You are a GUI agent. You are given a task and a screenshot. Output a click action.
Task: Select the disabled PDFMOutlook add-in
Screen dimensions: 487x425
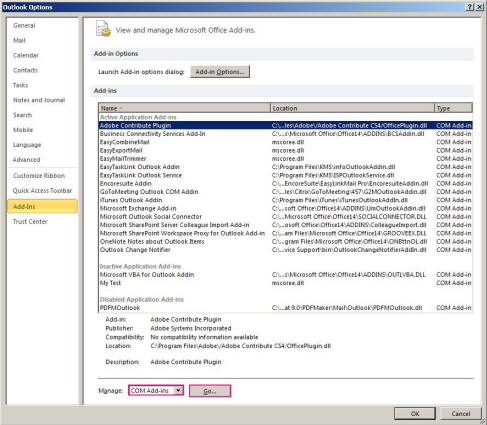coord(285,308)
